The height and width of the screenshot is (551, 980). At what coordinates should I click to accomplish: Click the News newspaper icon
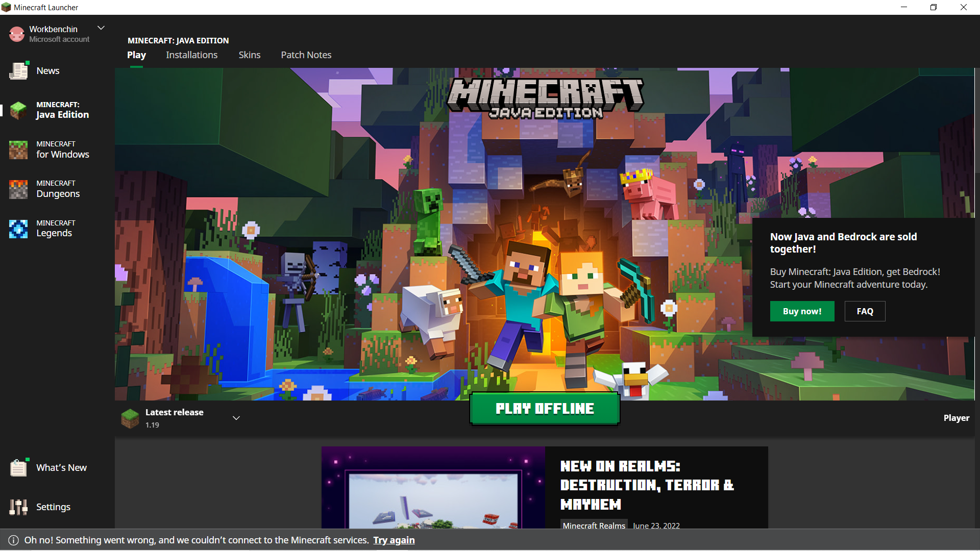point(19,71)
